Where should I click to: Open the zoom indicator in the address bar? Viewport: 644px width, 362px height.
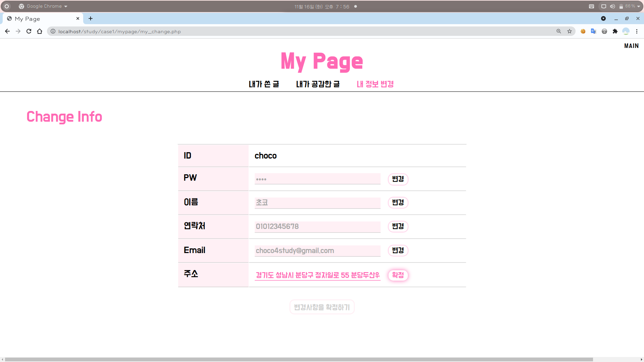pyautogui.click(x=559, y=31)
